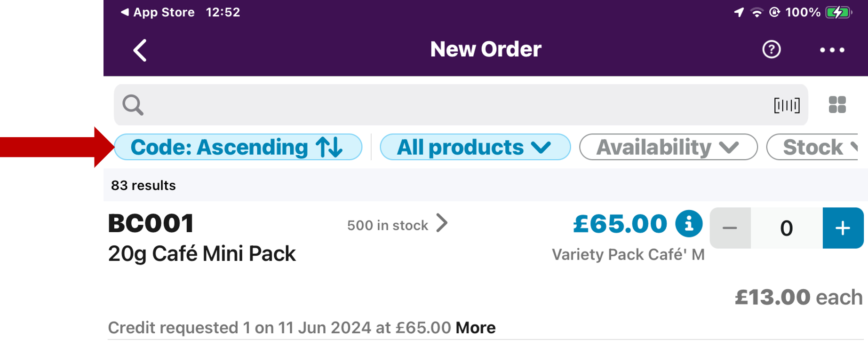Expand the Availability filter
868x346 pixels.
click(x=668, y=147)
